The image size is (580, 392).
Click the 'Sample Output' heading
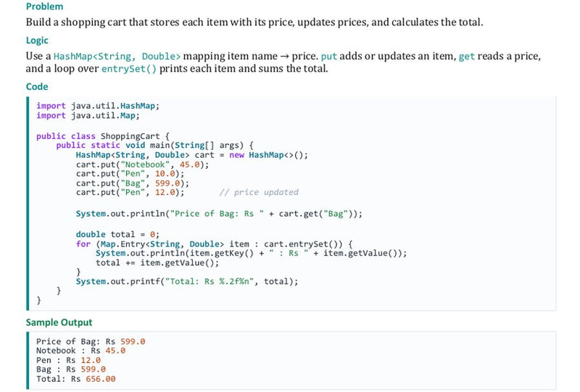coord(59,322)
